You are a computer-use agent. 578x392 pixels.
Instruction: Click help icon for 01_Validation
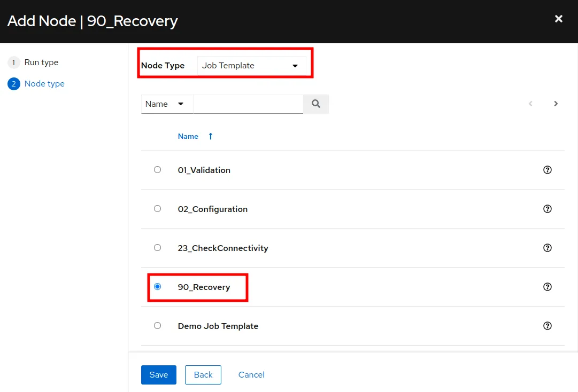pos(547,170)
